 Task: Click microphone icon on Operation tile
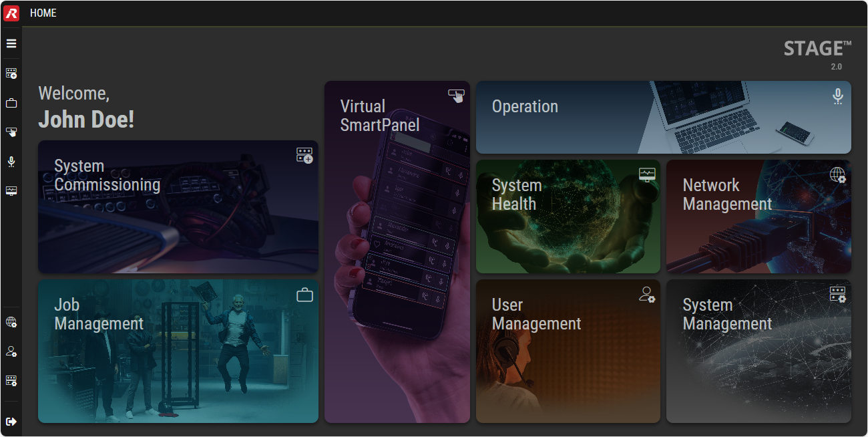[x=838, y=97]
